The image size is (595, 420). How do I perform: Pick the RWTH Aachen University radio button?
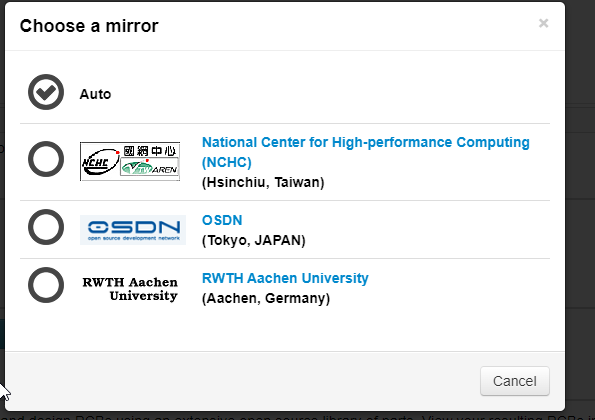(46, 285)
